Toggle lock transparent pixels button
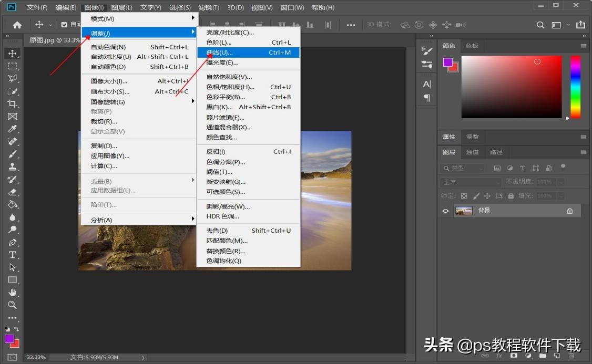592x364 pixels. 464,196
